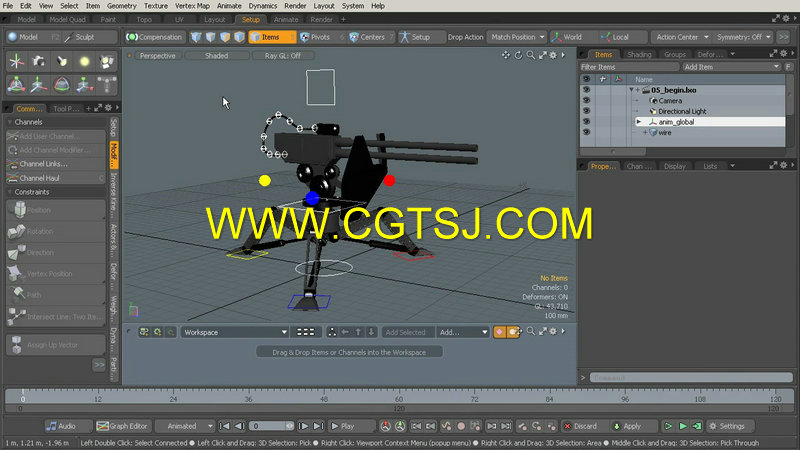This screenshot has height=450, width=800.
Task: Toggle visibility of 05_begin.lxo scene
Action: click(586, 90)
